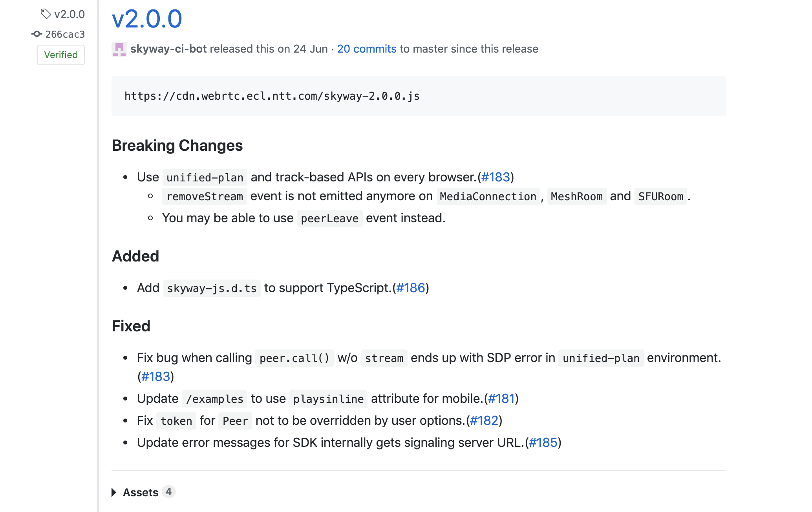Open pull request #182 link
Screen dimensions: 812x512
[484, 421]
